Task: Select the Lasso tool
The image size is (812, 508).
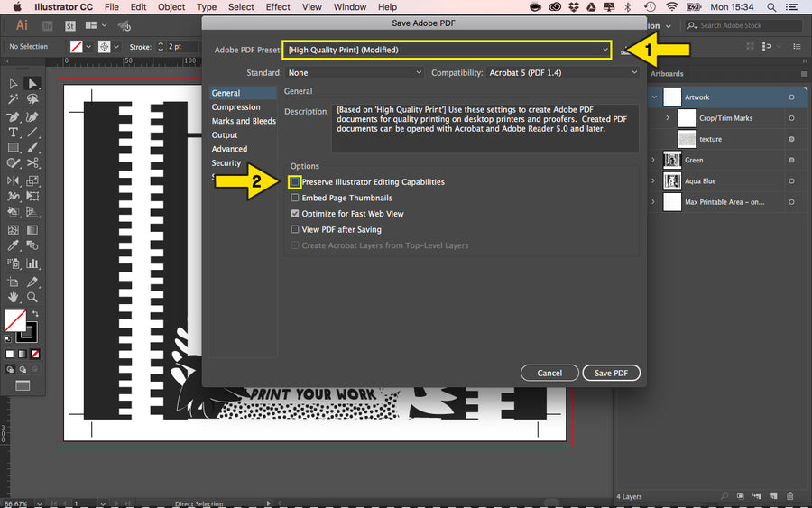Action: pyautogui.click(x=32, y=99)
